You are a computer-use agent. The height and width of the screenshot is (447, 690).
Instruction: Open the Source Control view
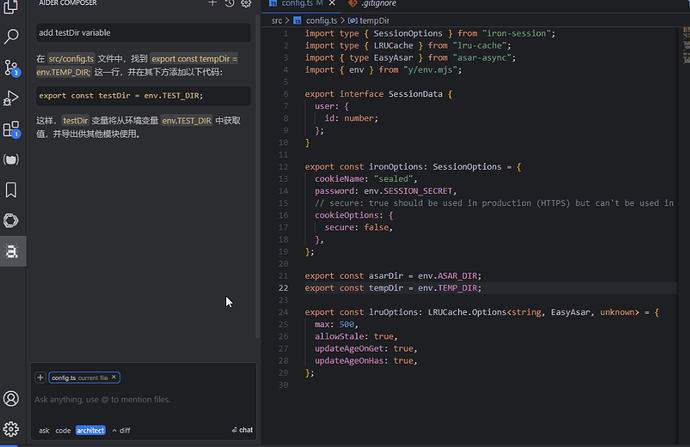tap(12, 67)
